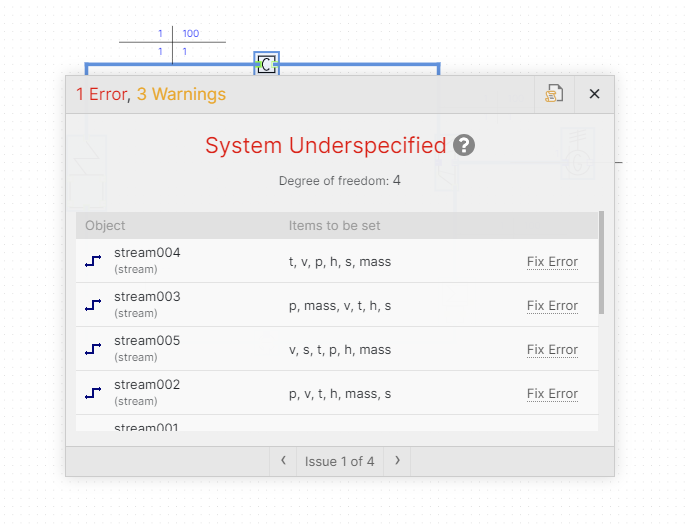Click the value 100 in canvas table

click(190, 34)
